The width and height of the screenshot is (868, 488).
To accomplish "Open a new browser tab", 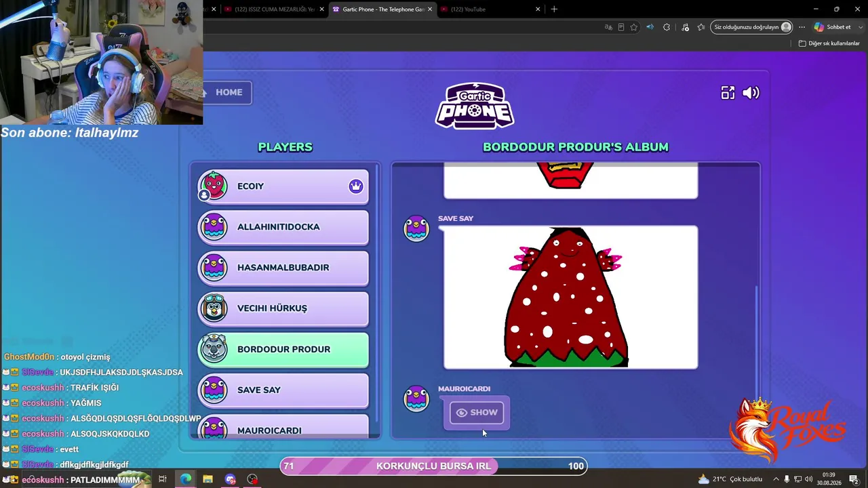I will pos(554,9).
